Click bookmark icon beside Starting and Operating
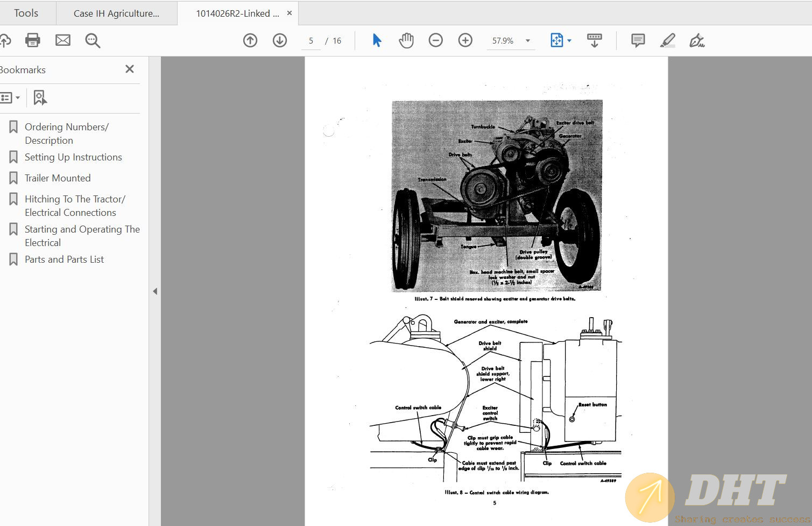The image size is (812, 526). click(x=13, y=229)
